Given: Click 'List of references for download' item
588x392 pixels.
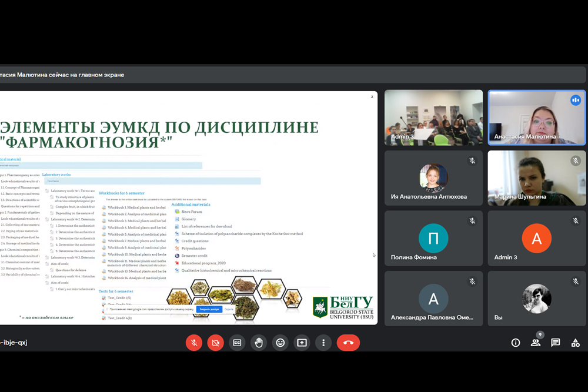Looking at the screenshot, I should [206, 226].
